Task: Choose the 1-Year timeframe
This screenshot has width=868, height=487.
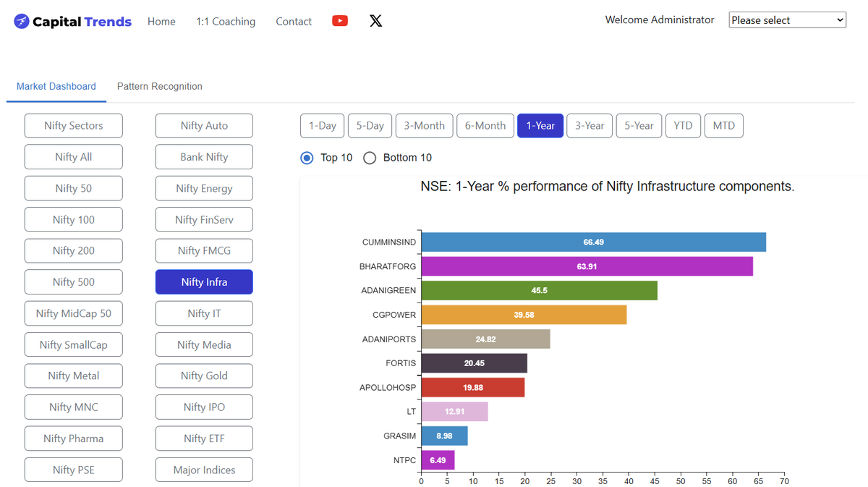Action: pos(540,126)
